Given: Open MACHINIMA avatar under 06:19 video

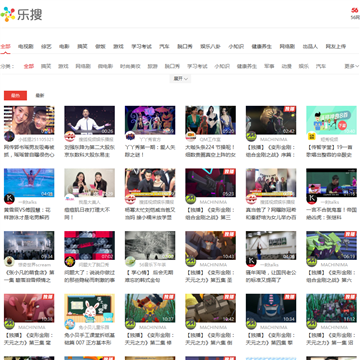Looking at the screenshot, I should (x=312, y=262).
